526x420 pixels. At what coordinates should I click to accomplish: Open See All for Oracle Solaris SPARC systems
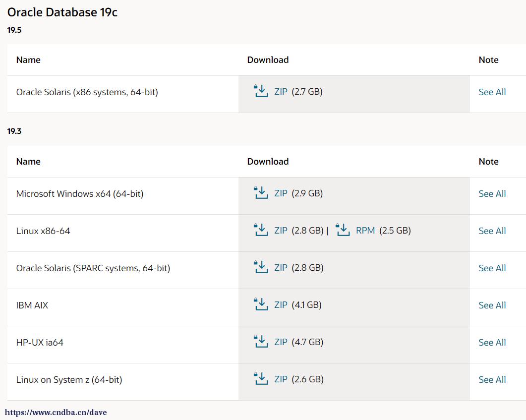(x=492, y=268)
